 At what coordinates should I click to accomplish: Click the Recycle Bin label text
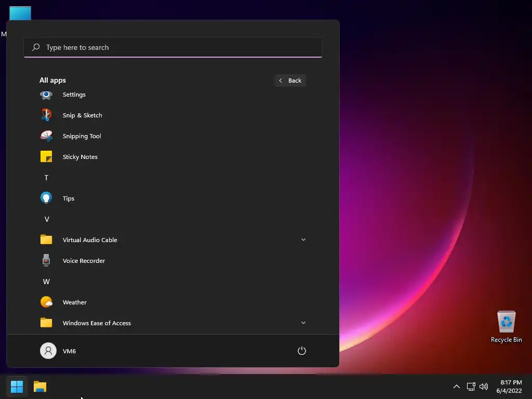pyautogui.click(x=506, y=340)
